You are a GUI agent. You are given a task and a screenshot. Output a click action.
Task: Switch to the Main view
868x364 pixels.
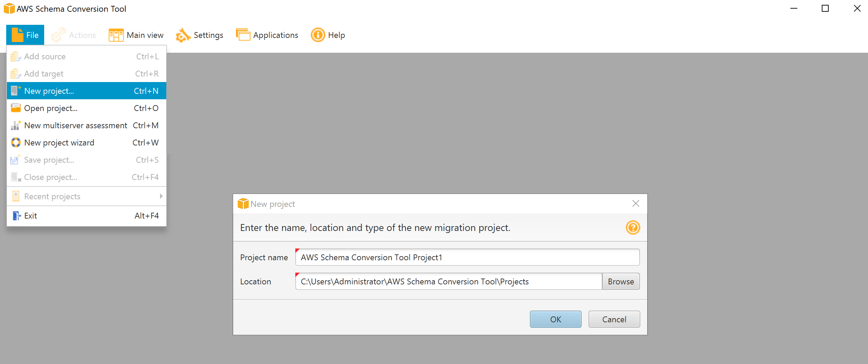point(136,35)
